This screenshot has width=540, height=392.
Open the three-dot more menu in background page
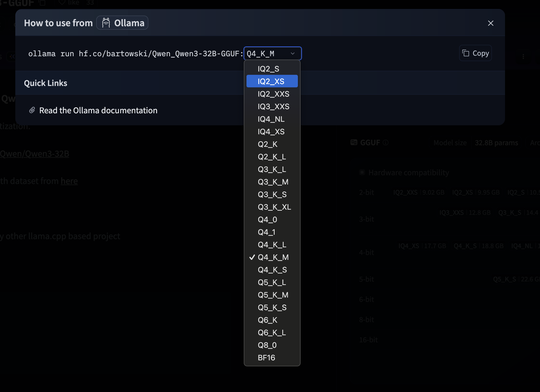click(x=523, y=57)
